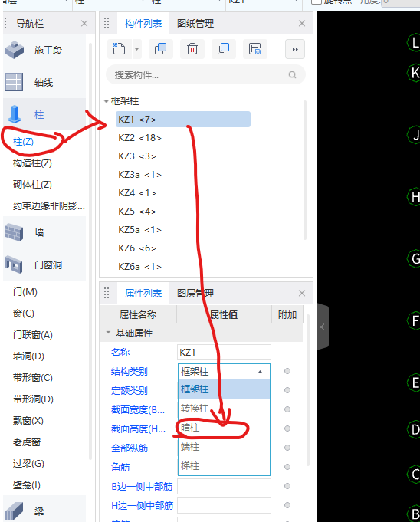Click the 施工段 cube icon
The height and width of the screenshot is (522, 420).
pyautogui.click(x=15, y=50)
